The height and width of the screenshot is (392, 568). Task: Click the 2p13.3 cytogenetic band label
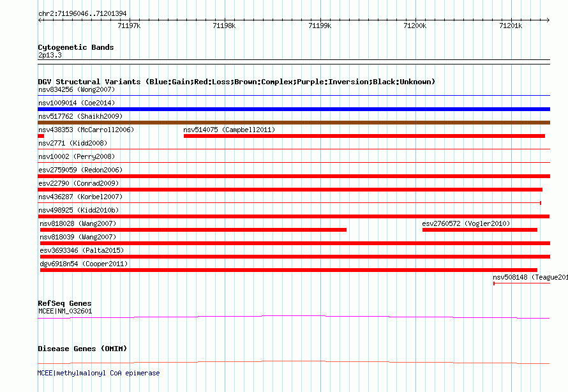[50, 56]
